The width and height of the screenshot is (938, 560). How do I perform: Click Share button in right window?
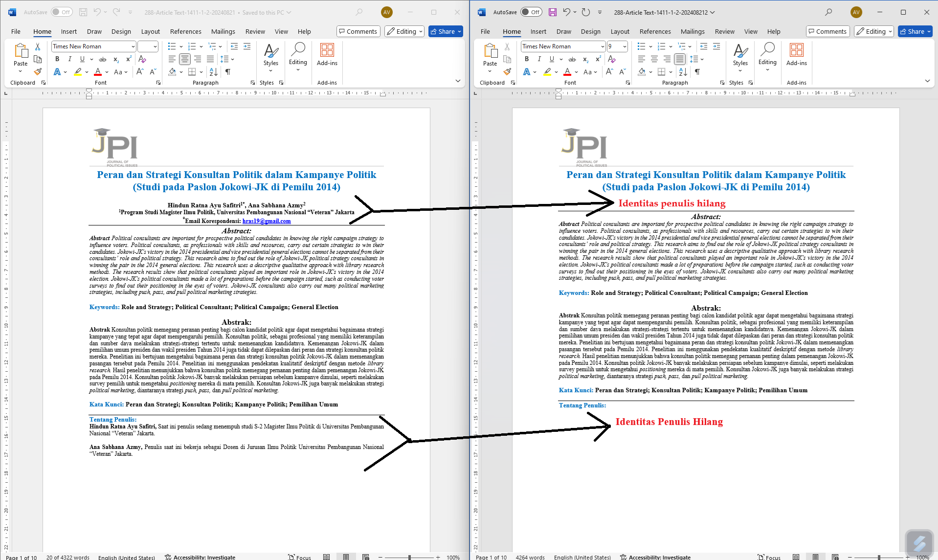pyautogui.click(x=915, y=31)
